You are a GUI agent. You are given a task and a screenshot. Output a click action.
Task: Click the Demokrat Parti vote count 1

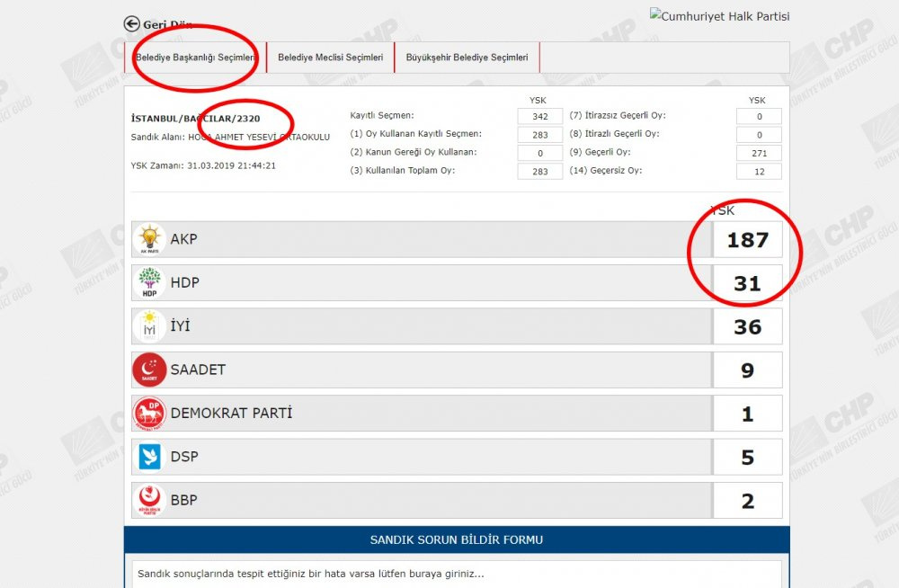(x=748, y=414)
